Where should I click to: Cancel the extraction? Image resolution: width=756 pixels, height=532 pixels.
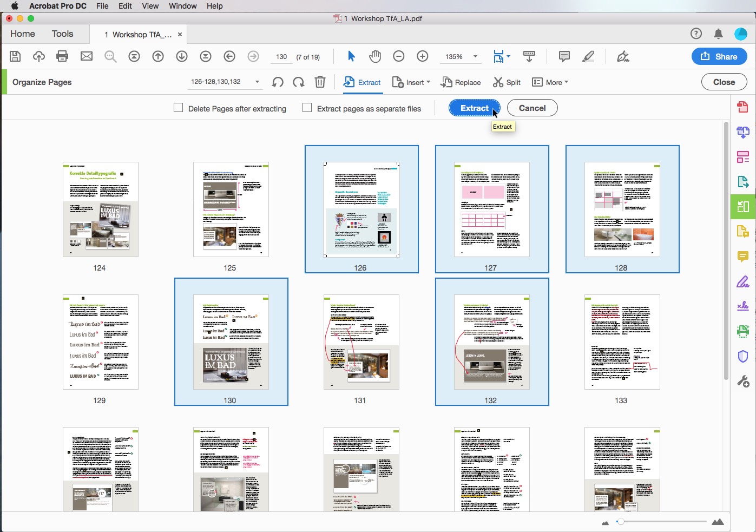click(x=532, y=108)
